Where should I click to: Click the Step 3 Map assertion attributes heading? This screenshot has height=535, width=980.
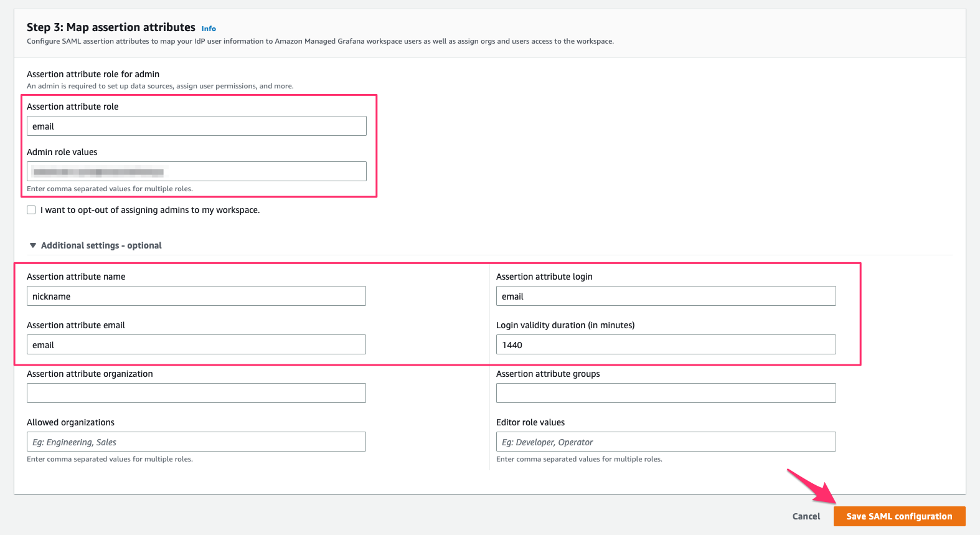pyautogui.click(x=111, y=27)
